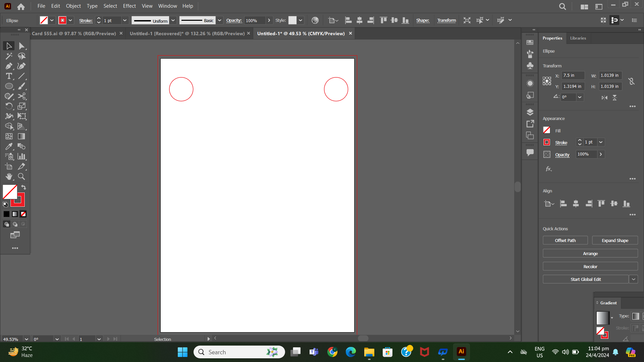The width and height of the screenshot is (644, 362).
Task: Swap fill and stroke colors
Action: [23, 187]
